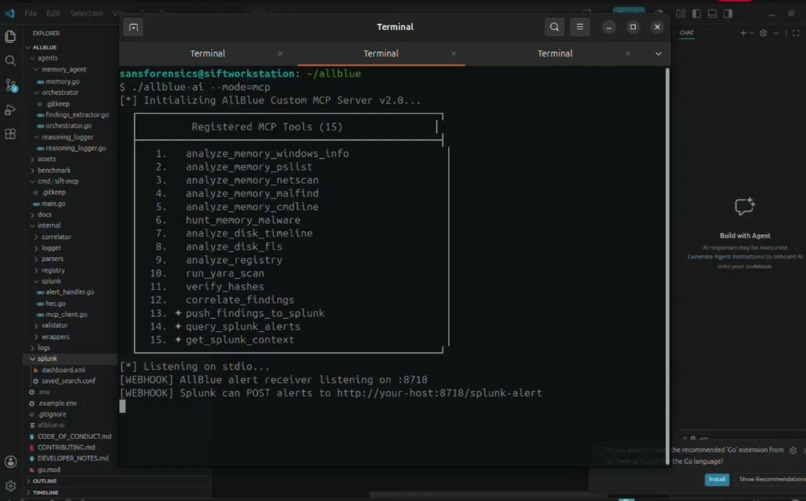The height and width of the screenshot is (501, 806).
Task: Open the Chat panel settings gear
Action: click(763, 33)
